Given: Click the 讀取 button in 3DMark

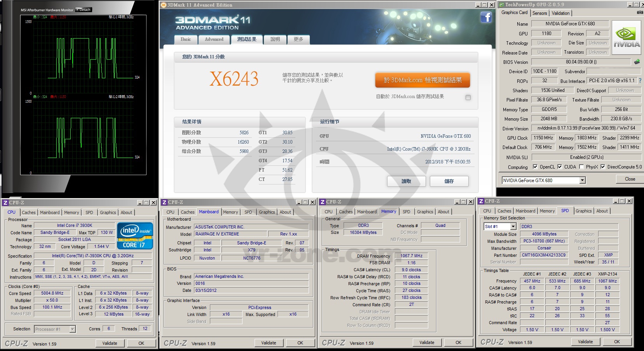Looking at the screenshot, I should [406, 181].
